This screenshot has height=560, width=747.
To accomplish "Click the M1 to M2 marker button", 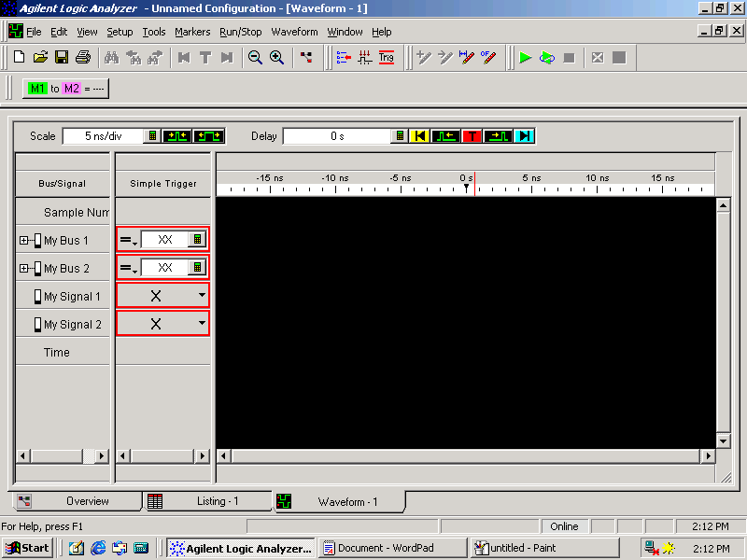I will (65, 89).
